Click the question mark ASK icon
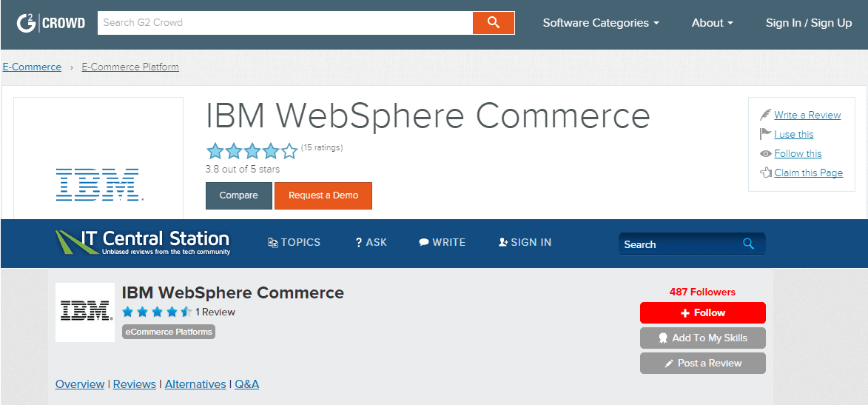 coord(358,242)
